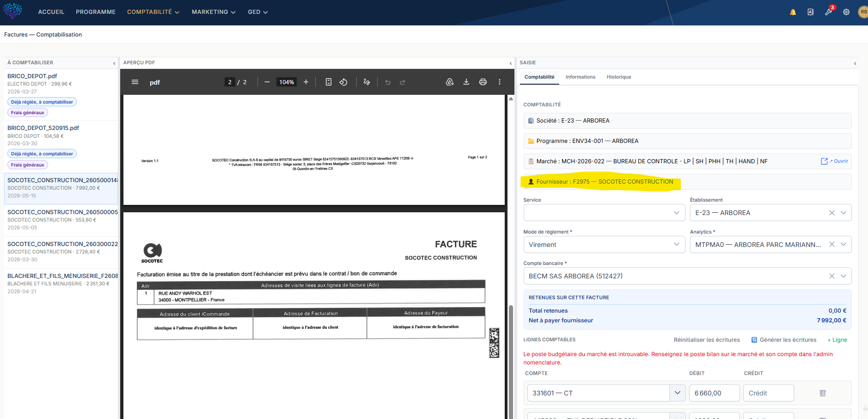Expand the COMPTABILITÉ menu
Image resolution: width=868 pixels, height=419 pixels.
153,12
